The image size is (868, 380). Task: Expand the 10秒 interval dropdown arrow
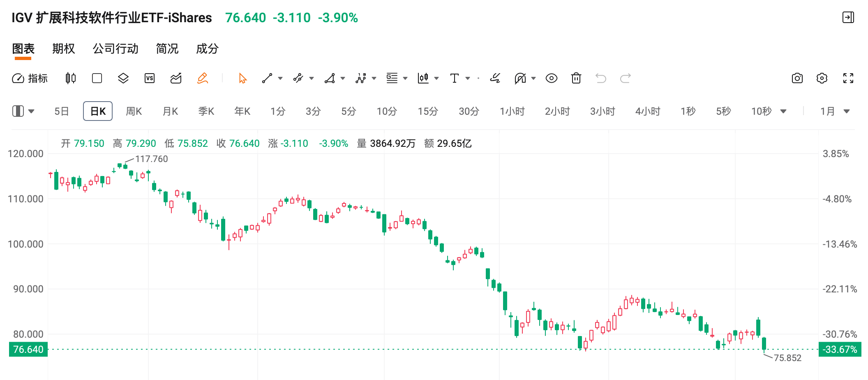tap(783, 111)
